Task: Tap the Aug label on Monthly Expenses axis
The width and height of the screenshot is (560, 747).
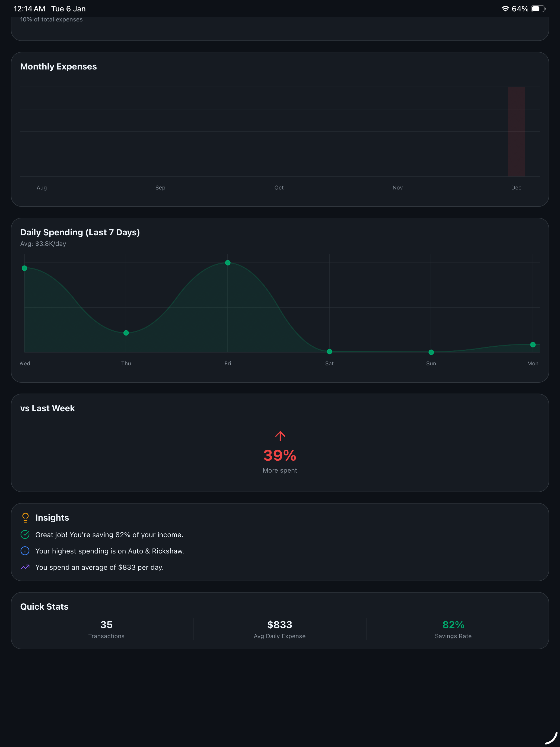Action: 42,187
